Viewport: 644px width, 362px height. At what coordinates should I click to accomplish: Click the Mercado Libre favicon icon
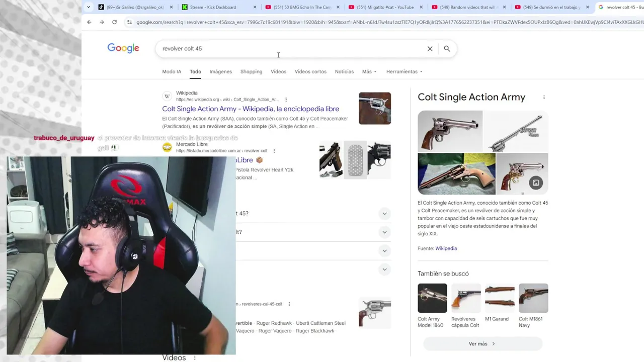pos(167,147)
